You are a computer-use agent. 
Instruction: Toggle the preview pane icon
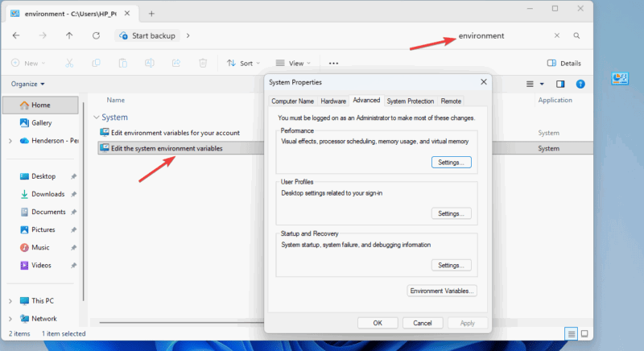(x=561, y=84)
